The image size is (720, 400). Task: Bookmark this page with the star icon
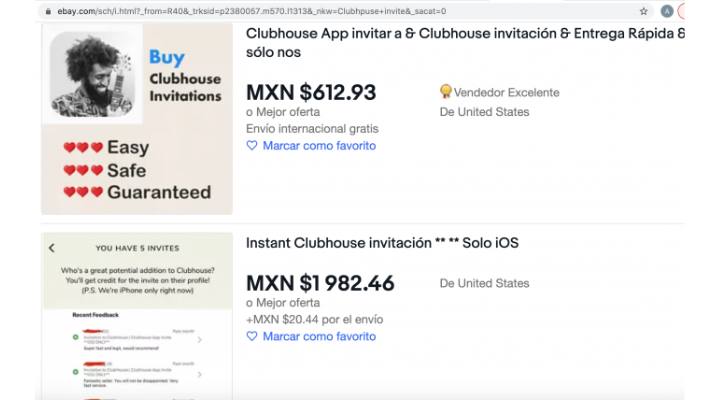coord(643,11)
